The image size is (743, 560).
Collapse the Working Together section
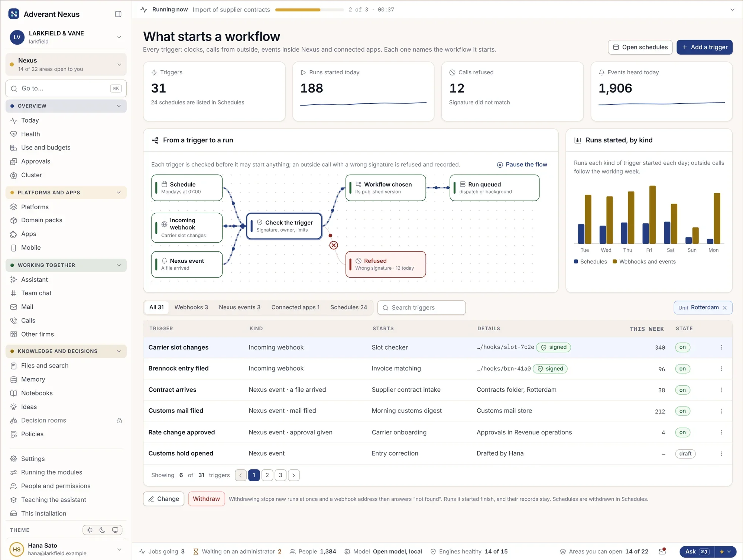point(66,265)
